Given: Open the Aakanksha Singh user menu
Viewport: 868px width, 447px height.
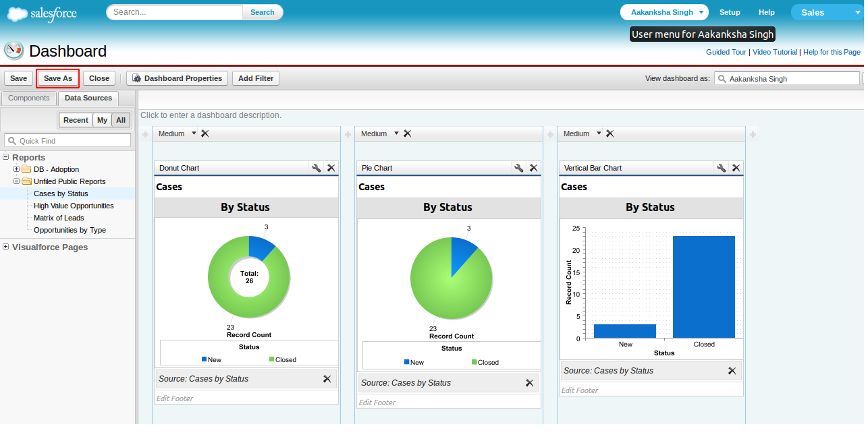Looking at the screenshot, I should [665, 12].
